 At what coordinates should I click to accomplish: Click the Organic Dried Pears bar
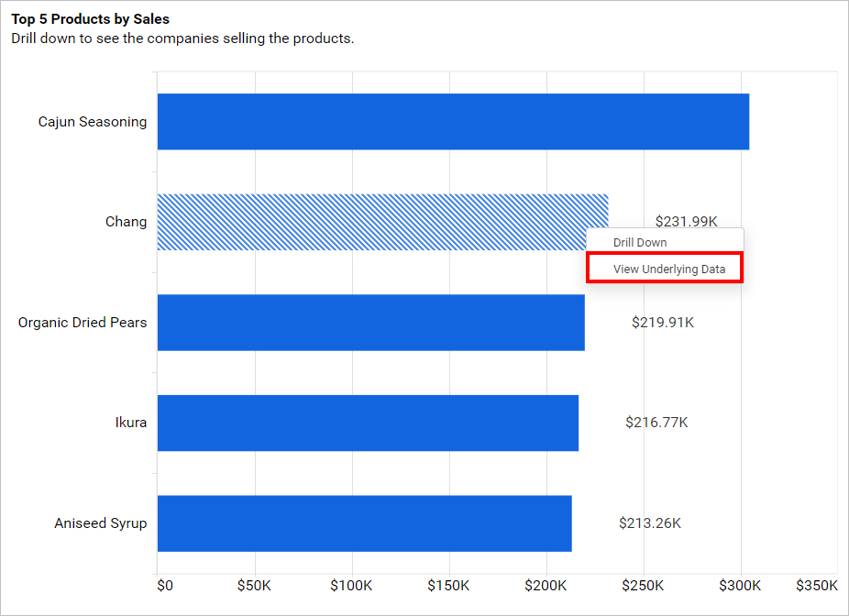click(x=370, y=323)
